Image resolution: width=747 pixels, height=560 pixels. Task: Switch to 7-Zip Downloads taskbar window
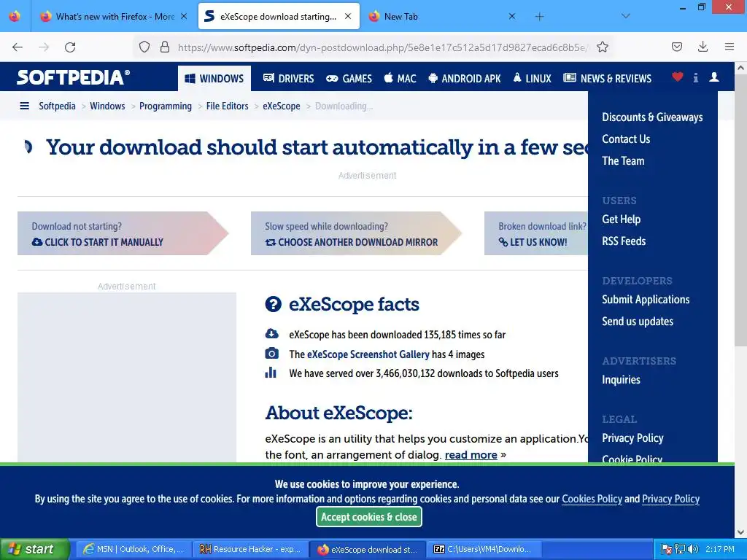click(484, 549)
